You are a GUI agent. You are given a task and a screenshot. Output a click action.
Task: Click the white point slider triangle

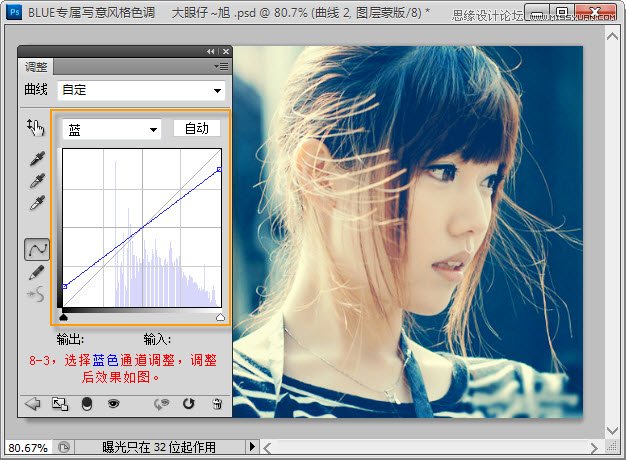(x=220, y=317)
